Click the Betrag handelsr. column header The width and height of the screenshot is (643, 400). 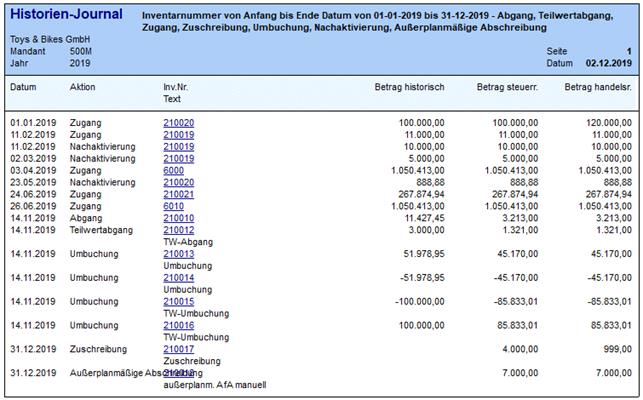pos(597,87)
